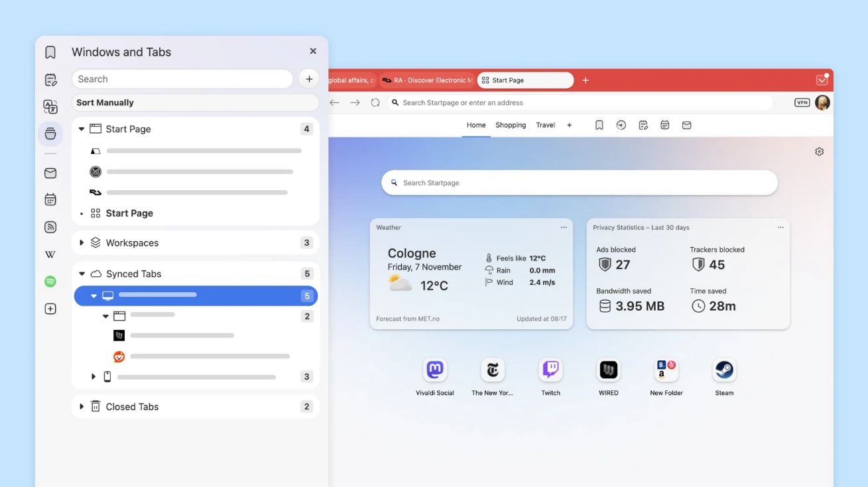Open the Calendar panel in the sidebar
Viewport: 868px width, 487px height.
coord(50,199)
